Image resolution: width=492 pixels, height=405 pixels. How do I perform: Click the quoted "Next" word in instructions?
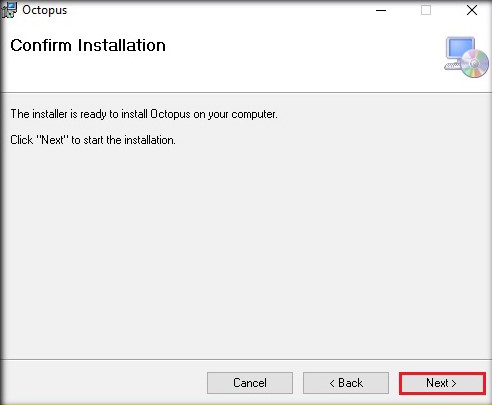52,140
